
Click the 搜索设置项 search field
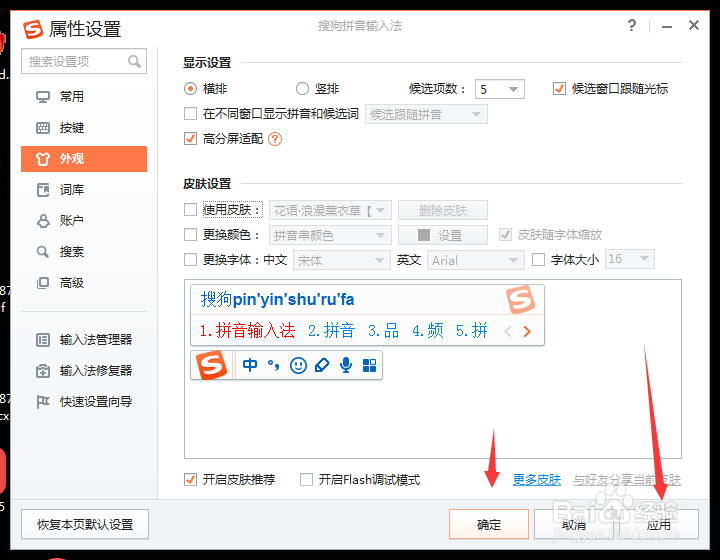pos(84,61)
